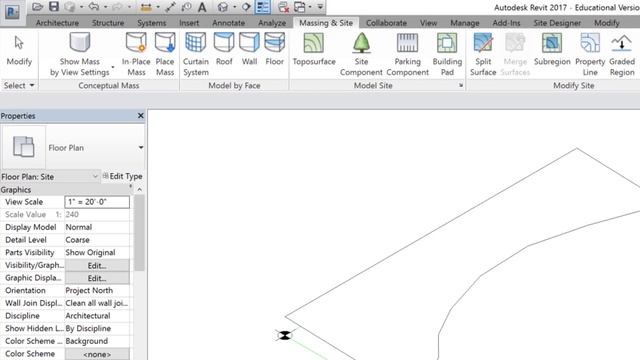
Task: Select the Floor by face tool
Action: click(274, 49)
